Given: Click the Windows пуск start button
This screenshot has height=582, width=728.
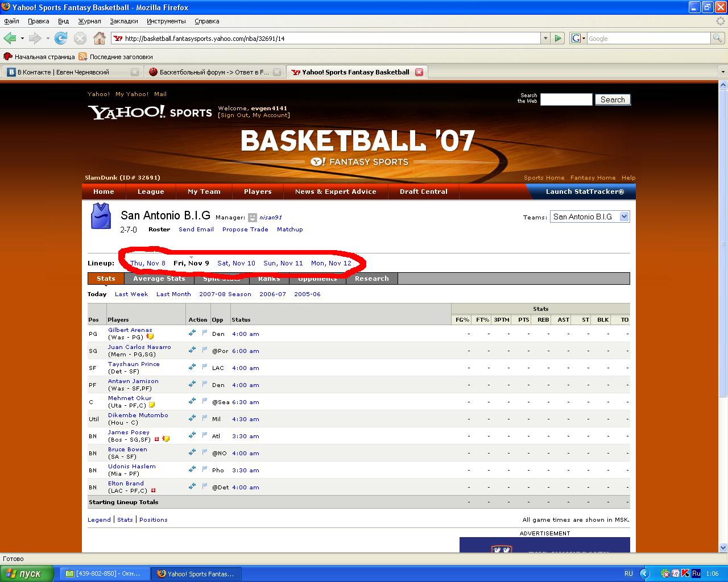Looking at the screenshot, I should (x=27, y=574).
